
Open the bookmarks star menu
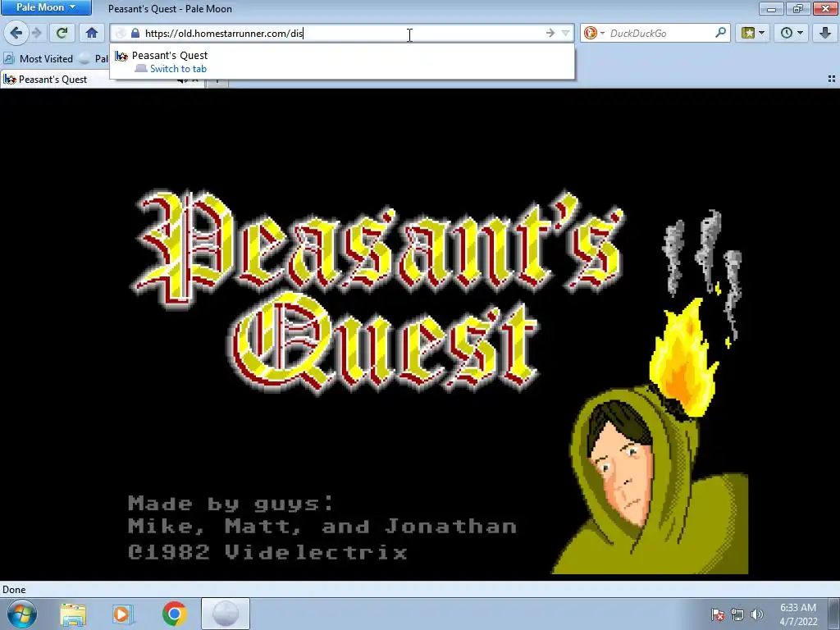(x=753, y=33)
